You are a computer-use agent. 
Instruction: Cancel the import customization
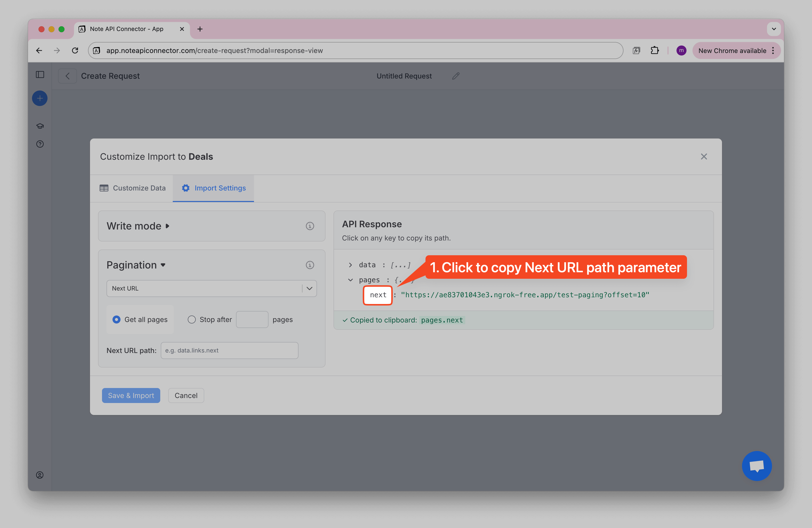pos(186,395)
